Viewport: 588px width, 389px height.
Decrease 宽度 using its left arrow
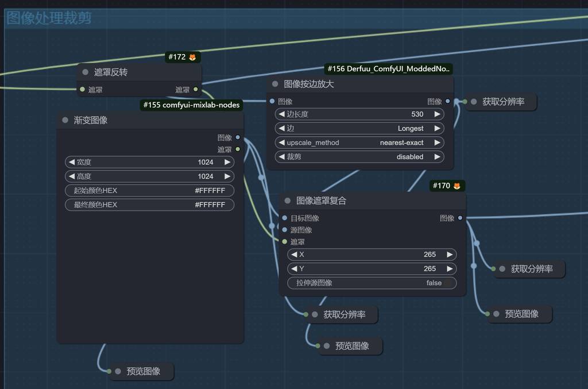pyautogui.click(x=72, y=163)
